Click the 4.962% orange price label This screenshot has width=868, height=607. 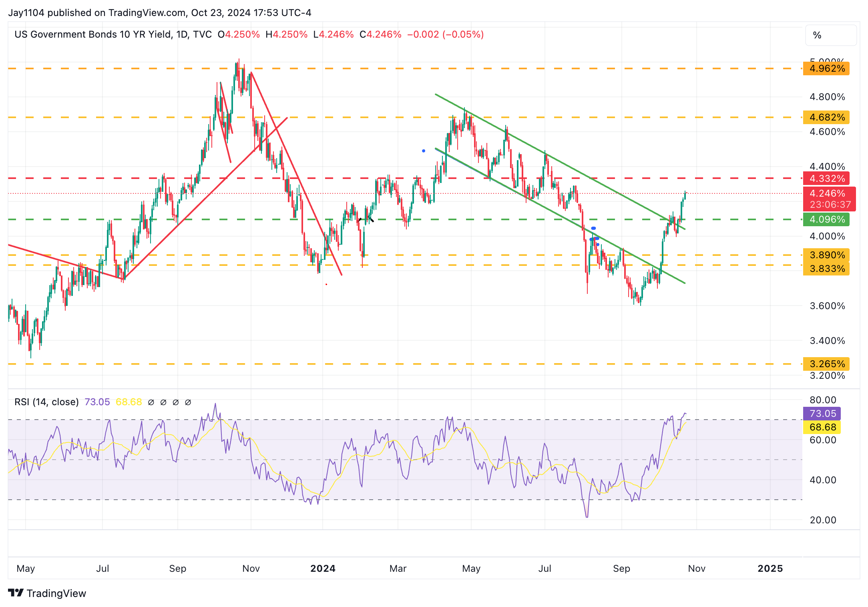point(826,68)
